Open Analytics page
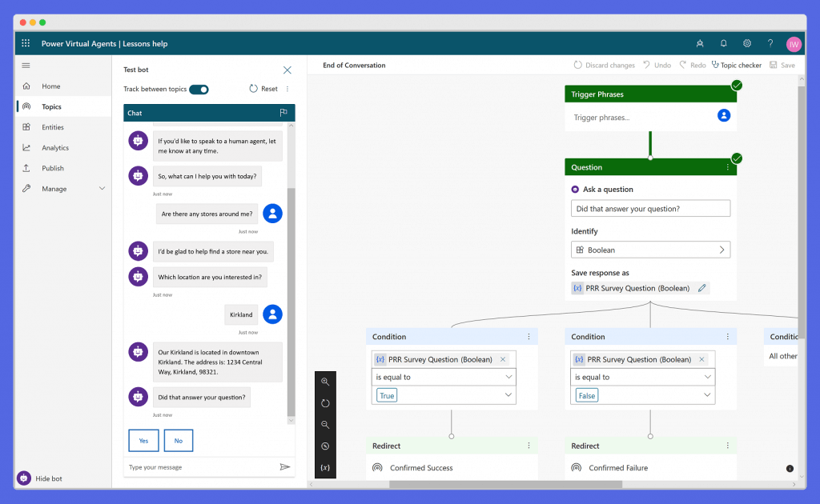 (x=64, y=148)
